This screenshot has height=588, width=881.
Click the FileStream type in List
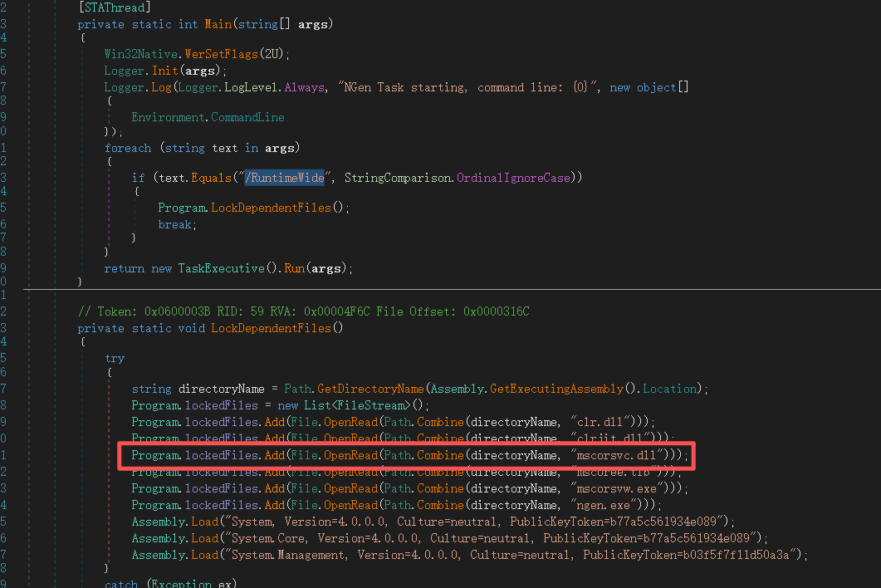371,405
